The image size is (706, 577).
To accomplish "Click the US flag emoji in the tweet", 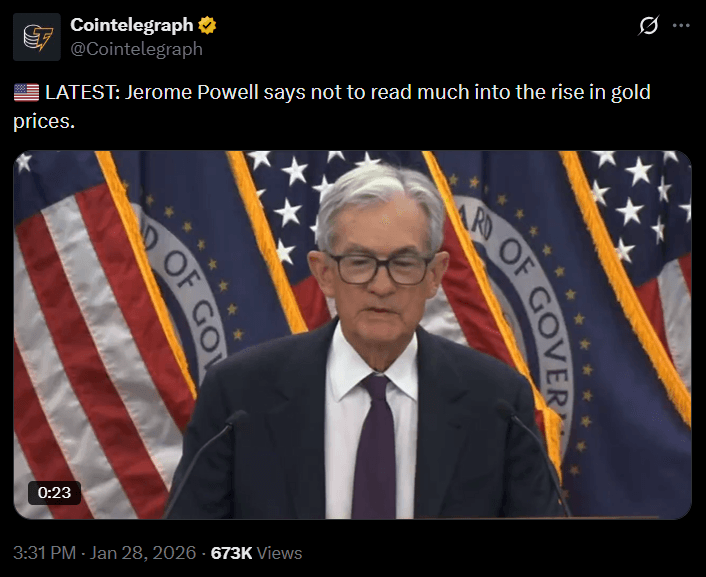I will click(x=27, y=92).
